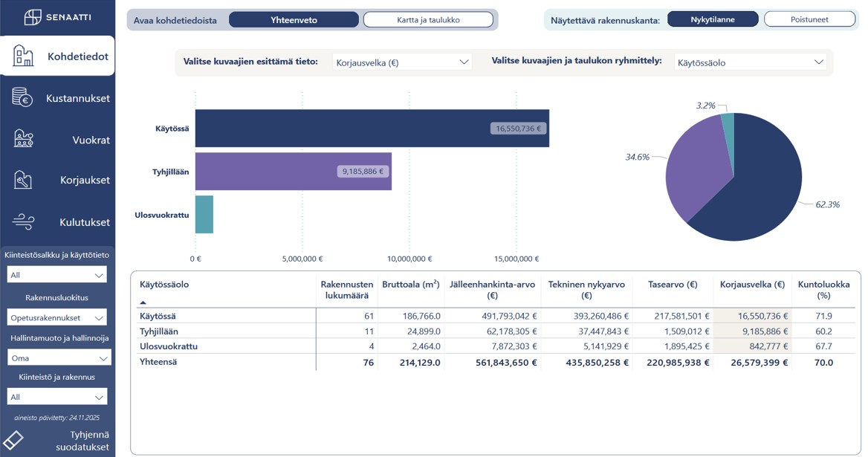Select the Vuokrat sidebar icon

pyautogui.click(x=23, y=139)
